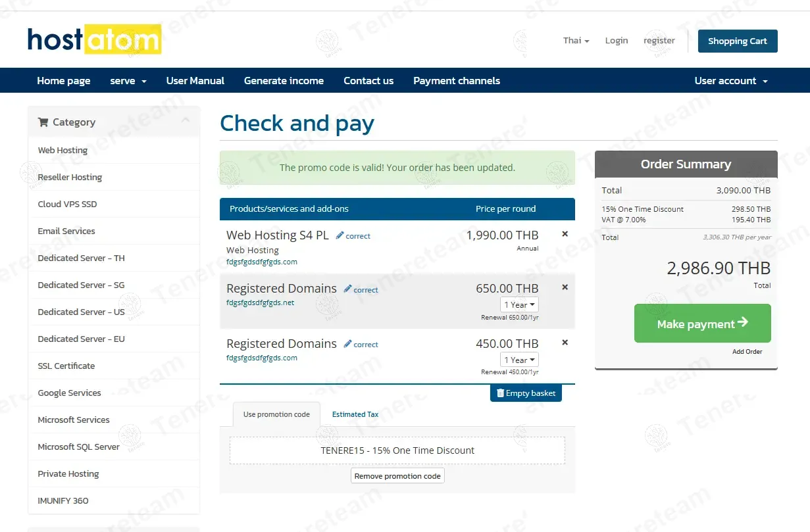Expand the serve menu
Screen dimensions: 810x532
pyautogui.click(x=128, y=81)
